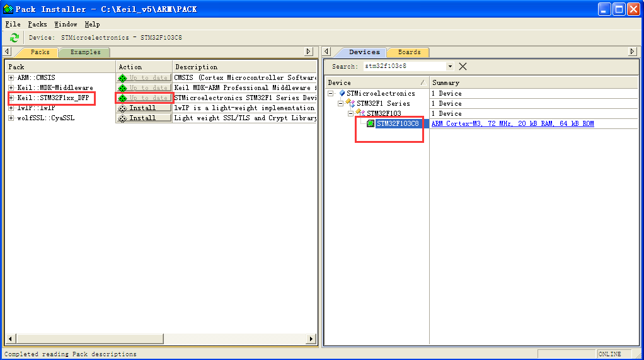Open the device search history dropdown
644x360 pixels.
coord(450,67)
